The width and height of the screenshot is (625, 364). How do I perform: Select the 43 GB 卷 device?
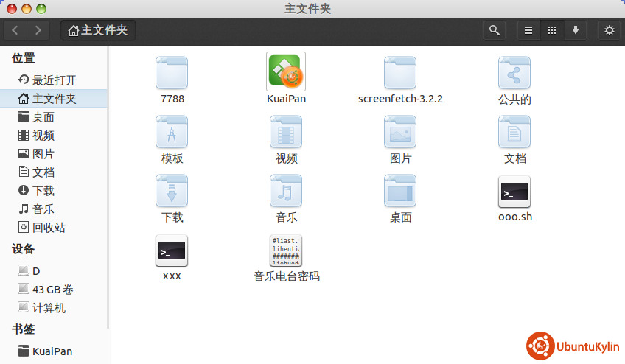coord(52,289)
